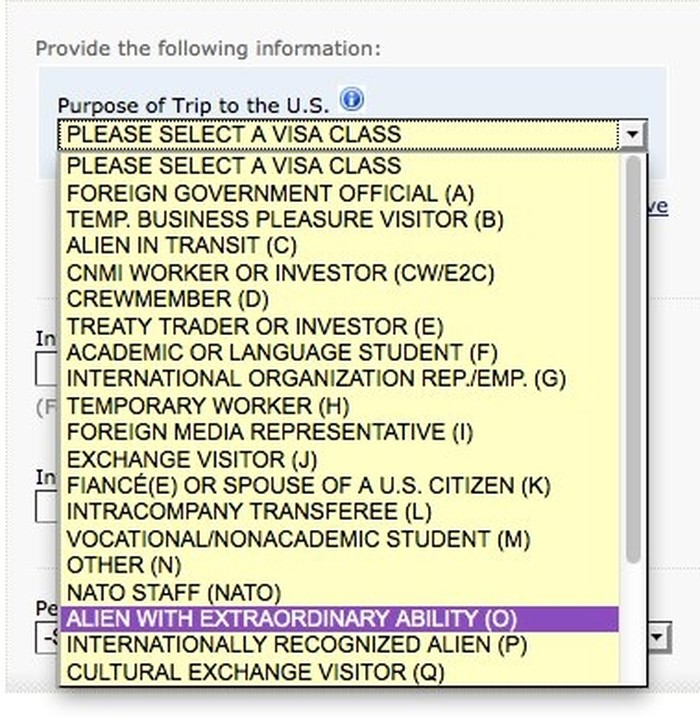The image size is (700, 718).
Task: Pick ACADEMIC OR LANGUAGE STUDENT (F)
Action: tap(339, 353)
